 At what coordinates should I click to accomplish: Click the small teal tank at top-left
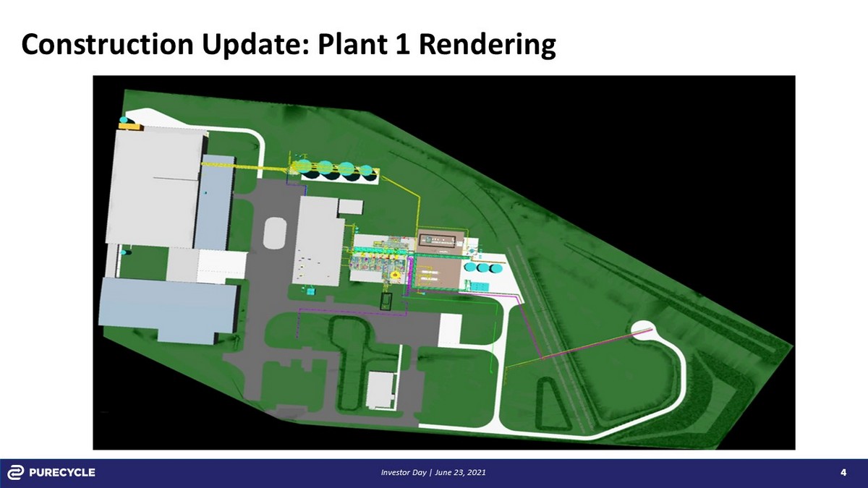coord(124,119)
